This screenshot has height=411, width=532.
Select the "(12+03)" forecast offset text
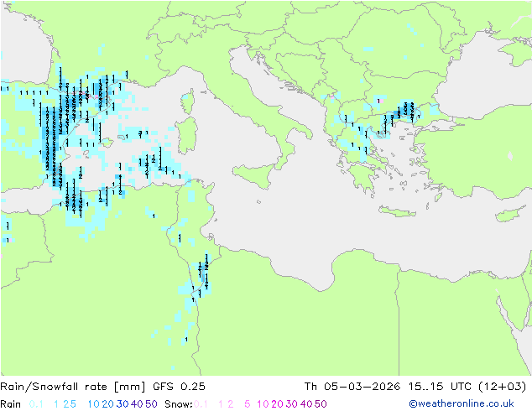pyautogui.click(x=502, y=387)
